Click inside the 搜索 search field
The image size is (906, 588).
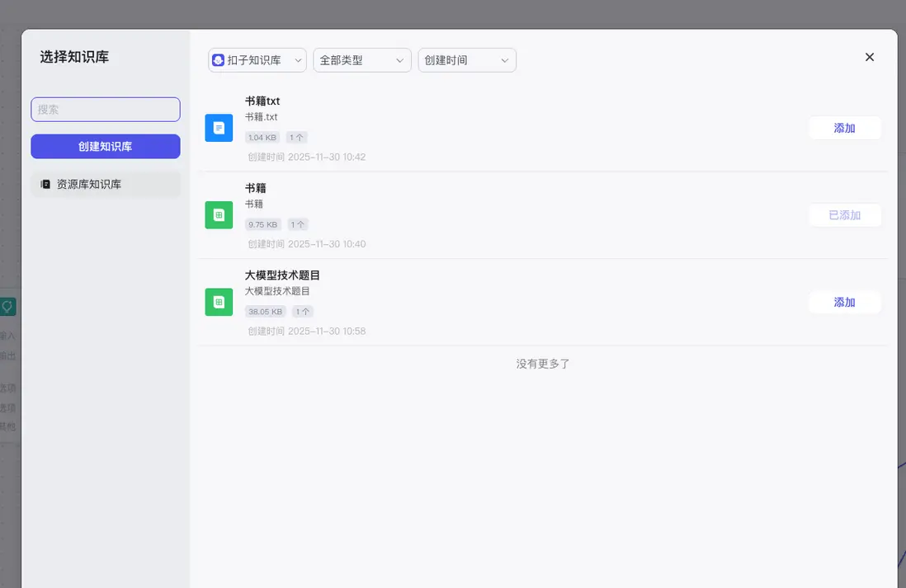tap(105, 109)
